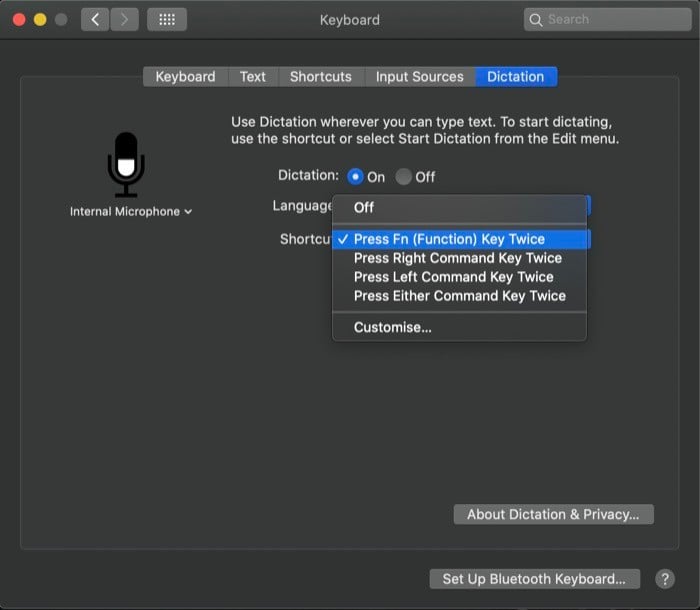Open About Dictation & Privacy…
This screenshot has height=610, width=700.
[x=554, y=514]
